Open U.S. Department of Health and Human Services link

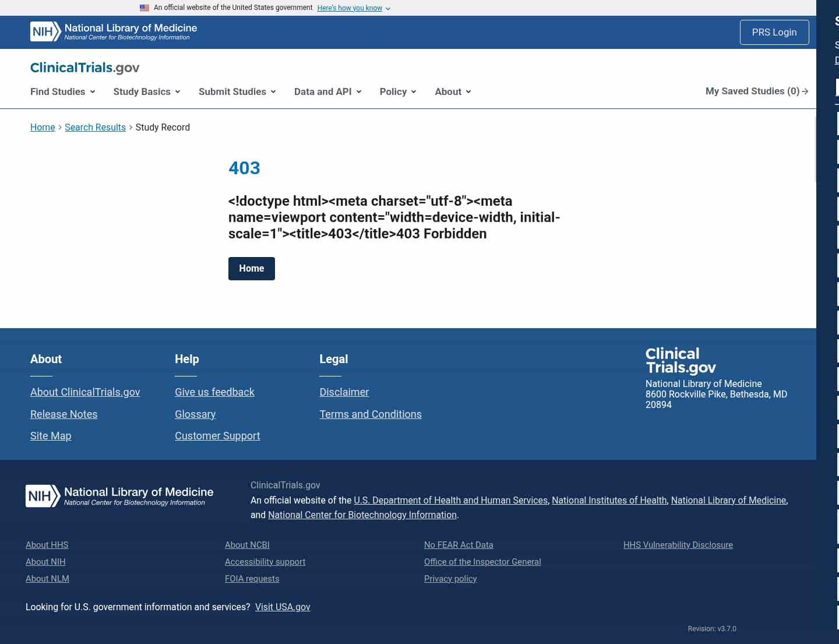pos(451,500)
